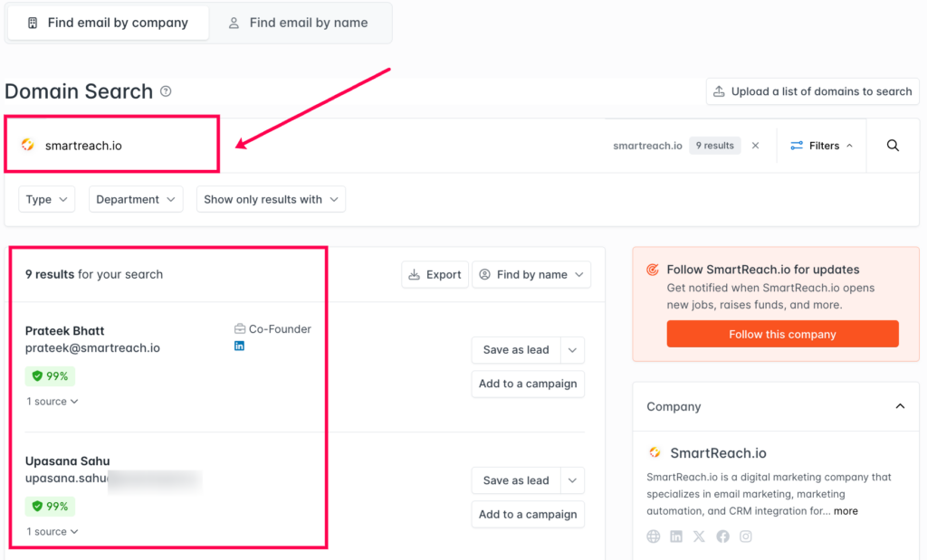Open Save as lead arrow for Upasana Sahu
Viewport: 927px width, 560px height.
pyautogui.click(x=572, y=480)
